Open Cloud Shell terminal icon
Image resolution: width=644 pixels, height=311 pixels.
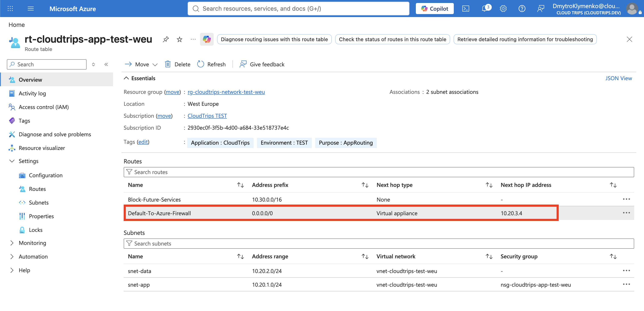(466, 9)
